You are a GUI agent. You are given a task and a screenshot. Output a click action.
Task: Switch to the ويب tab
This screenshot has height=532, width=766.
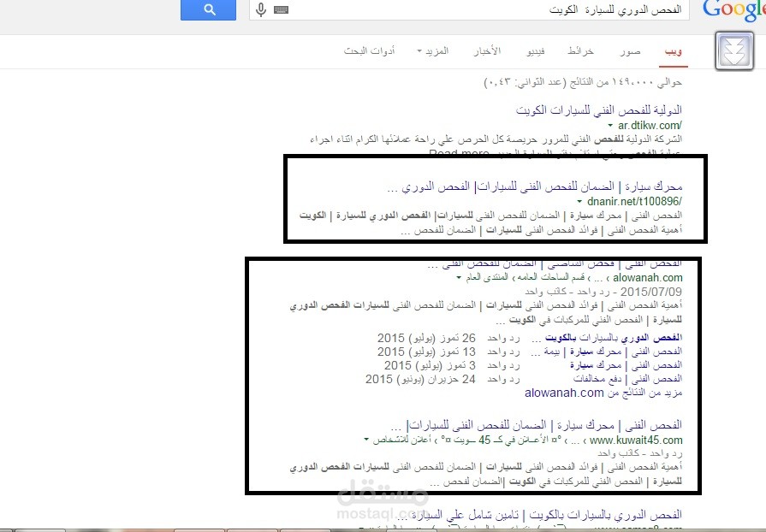[x=674, y=51]
